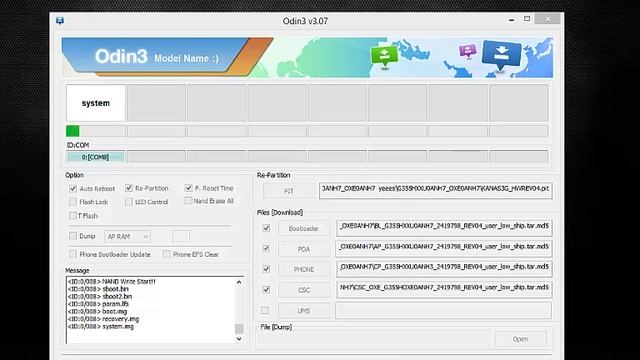
Task: Toggle the Auto Reboot checkbox
Action: [x=73, y=189]
